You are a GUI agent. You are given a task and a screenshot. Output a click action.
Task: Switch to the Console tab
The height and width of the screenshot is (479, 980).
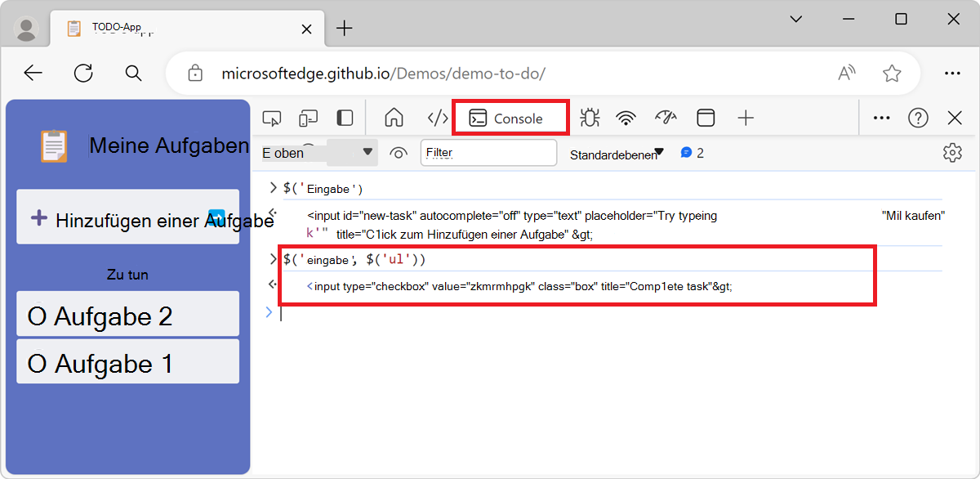pos(510,119)
